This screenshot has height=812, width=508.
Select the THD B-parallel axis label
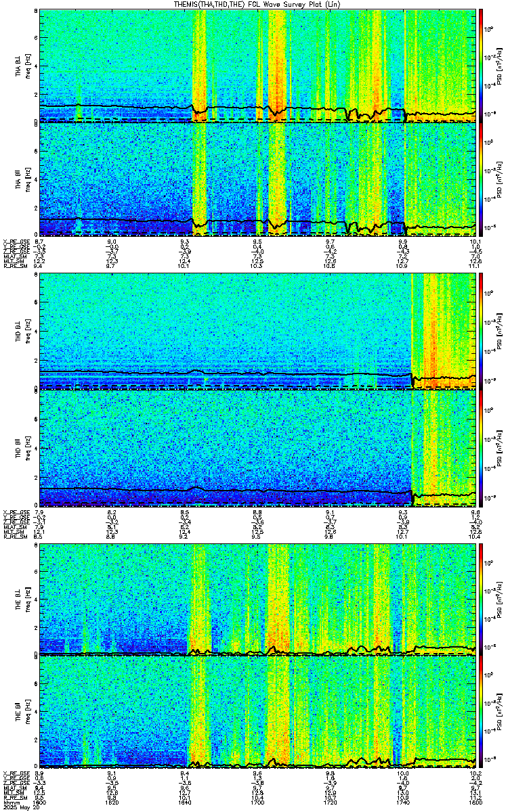coord(18,449)
